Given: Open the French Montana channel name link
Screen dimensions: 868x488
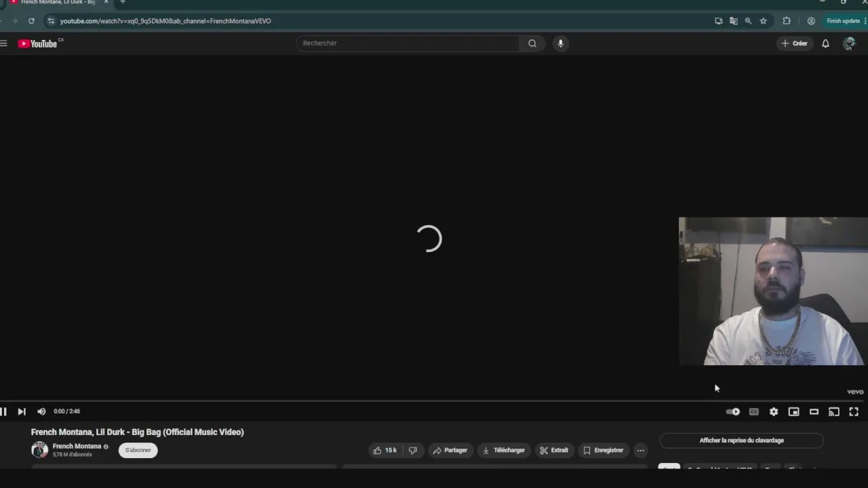Looking at the screenshot, I should click(77, 446).
